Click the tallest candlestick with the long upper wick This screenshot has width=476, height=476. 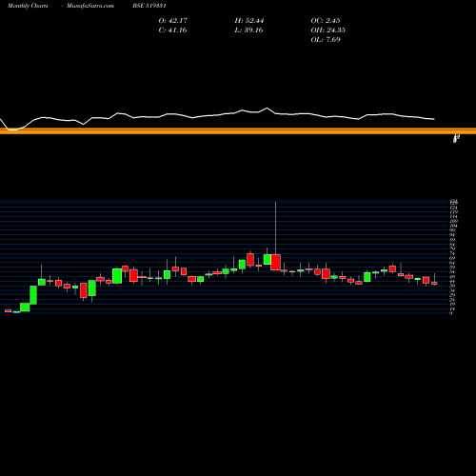click(275, 262)
